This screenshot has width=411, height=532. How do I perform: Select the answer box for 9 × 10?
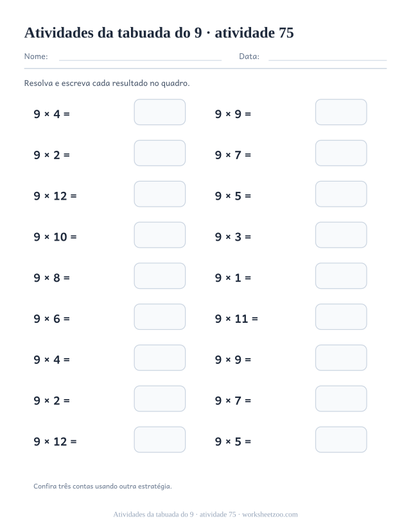[x=159, y=235]
